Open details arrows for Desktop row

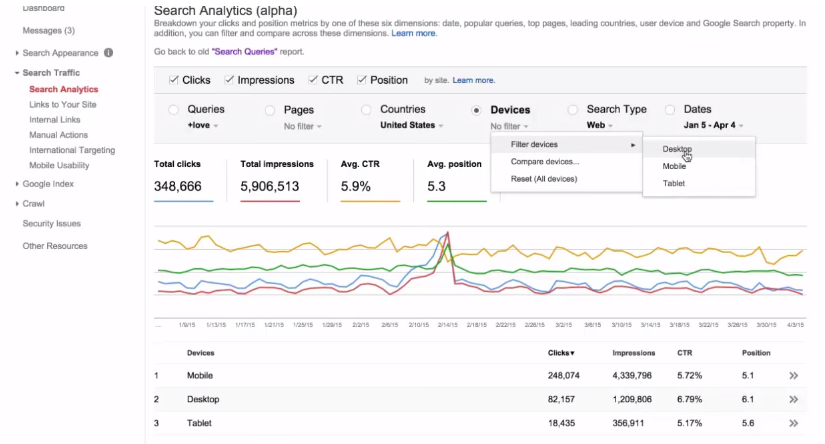pos(793,400)
